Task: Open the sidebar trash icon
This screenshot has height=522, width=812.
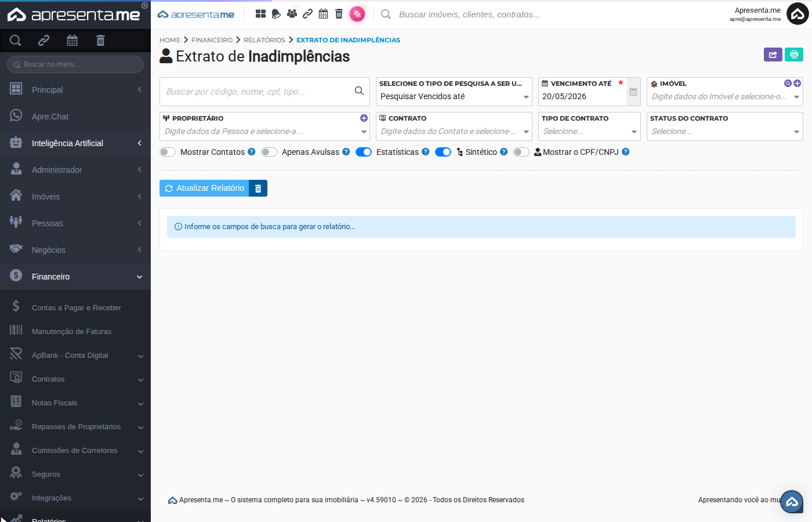Action: [100, 40]
